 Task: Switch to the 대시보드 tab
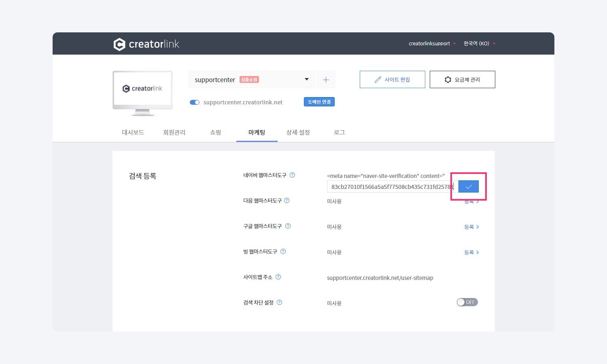133,132
